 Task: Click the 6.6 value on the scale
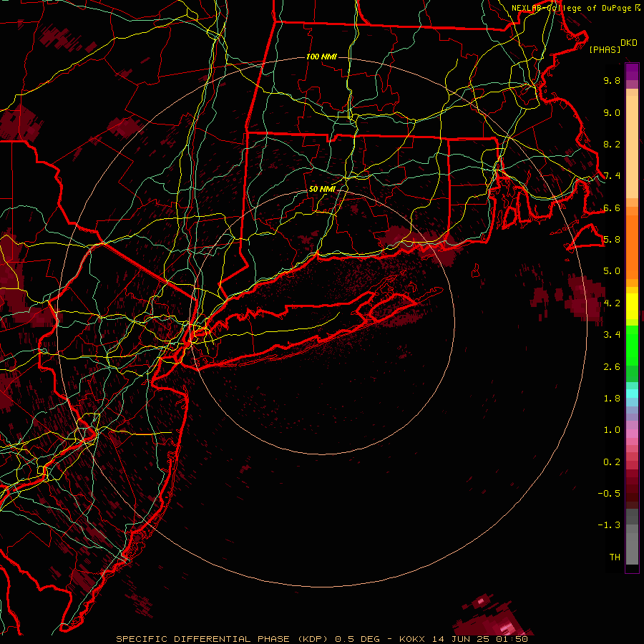point(612,208)
